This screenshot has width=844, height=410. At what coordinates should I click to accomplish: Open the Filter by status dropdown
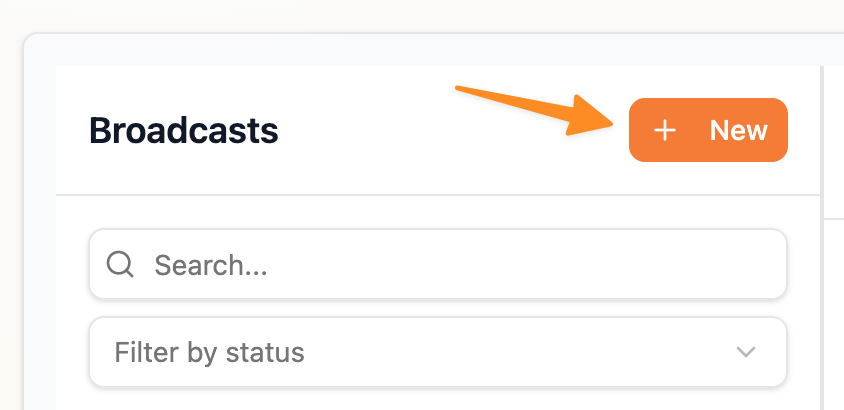point(437,352)
